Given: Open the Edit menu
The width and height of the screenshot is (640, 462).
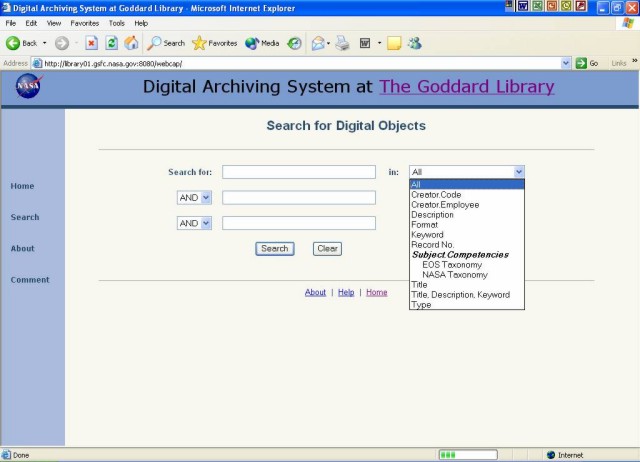Looking at the screenshot, I should [31, 23].
